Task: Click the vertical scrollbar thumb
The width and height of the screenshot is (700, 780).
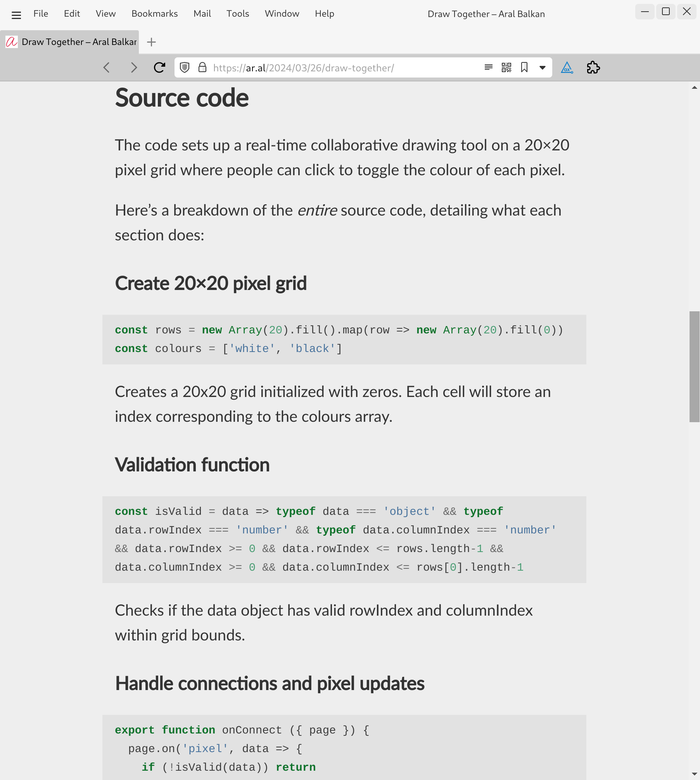Action: pos(694,366)
